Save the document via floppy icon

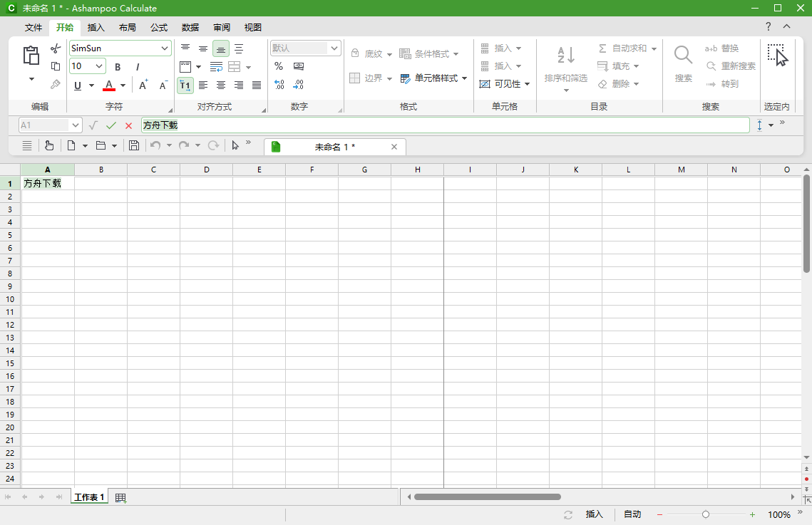133,145
